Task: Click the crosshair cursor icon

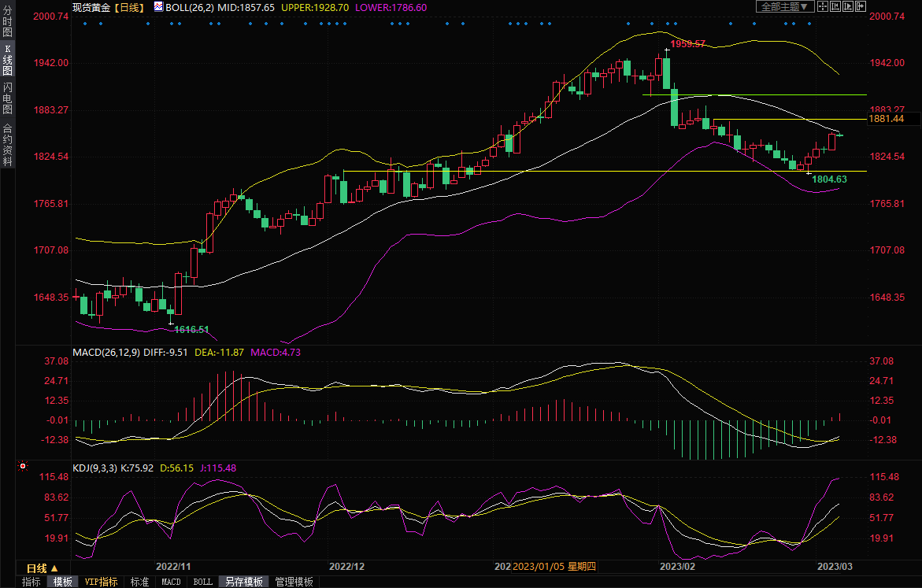Action: pyautogui.click(x=824, y=6)
